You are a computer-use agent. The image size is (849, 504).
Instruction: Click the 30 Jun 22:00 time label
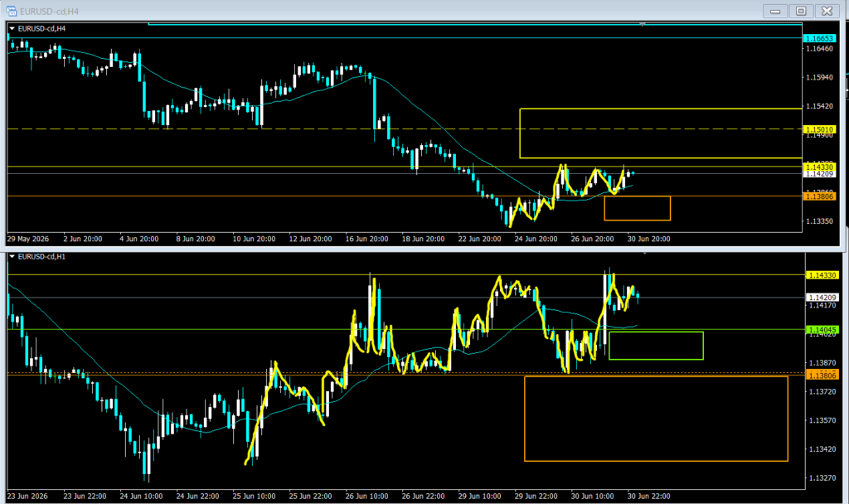[648, 496]
